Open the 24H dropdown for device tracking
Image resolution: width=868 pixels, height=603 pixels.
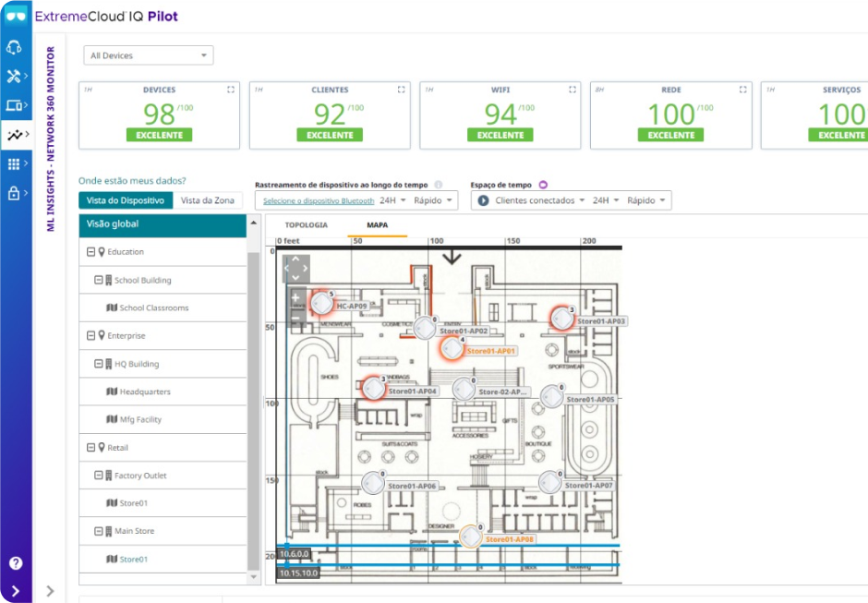(x=393, y=200)
